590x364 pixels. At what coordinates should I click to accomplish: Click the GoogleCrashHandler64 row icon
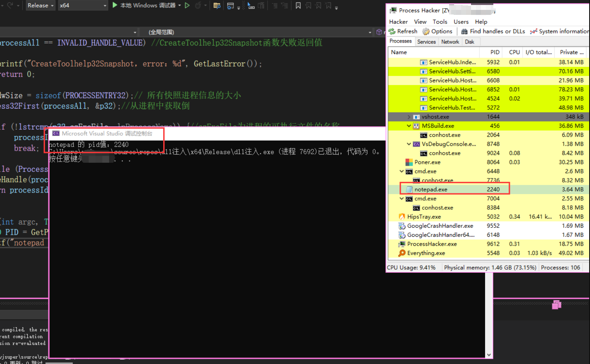pos(402,235)
